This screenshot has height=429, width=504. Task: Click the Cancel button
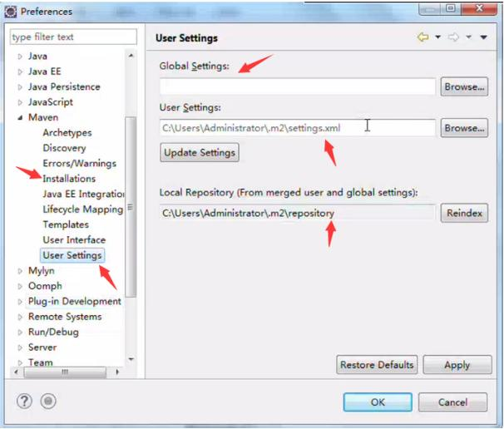453,402
